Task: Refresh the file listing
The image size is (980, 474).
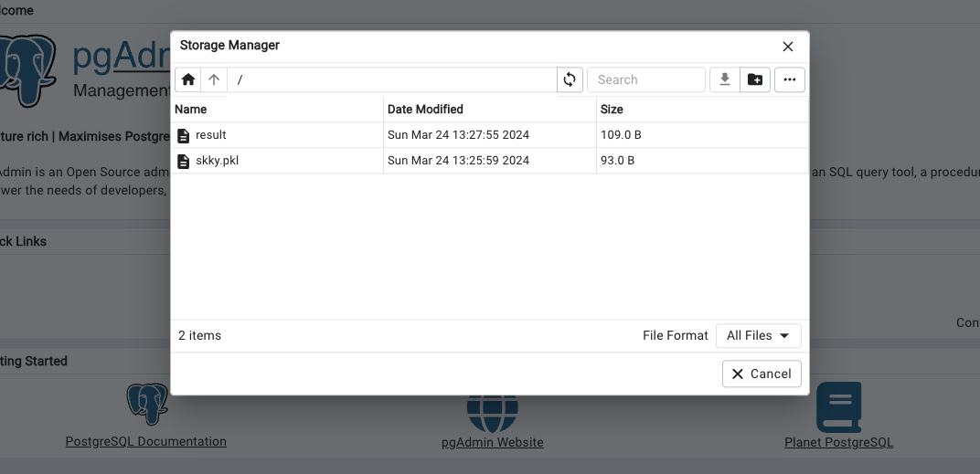Action: [x=570, y=79]
